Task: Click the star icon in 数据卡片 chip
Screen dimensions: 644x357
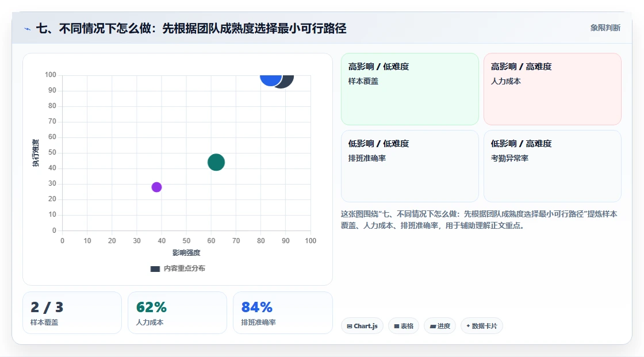Action: click(468, 326)
